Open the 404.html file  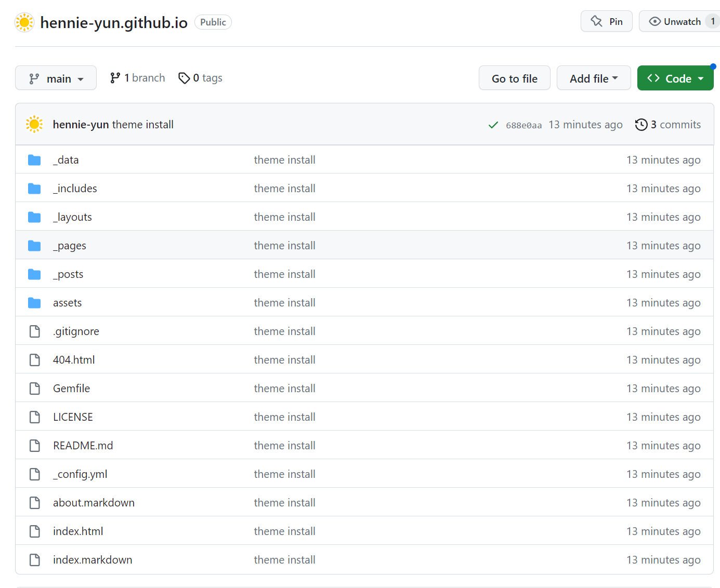pyautogui.click(x=74, y=360)
